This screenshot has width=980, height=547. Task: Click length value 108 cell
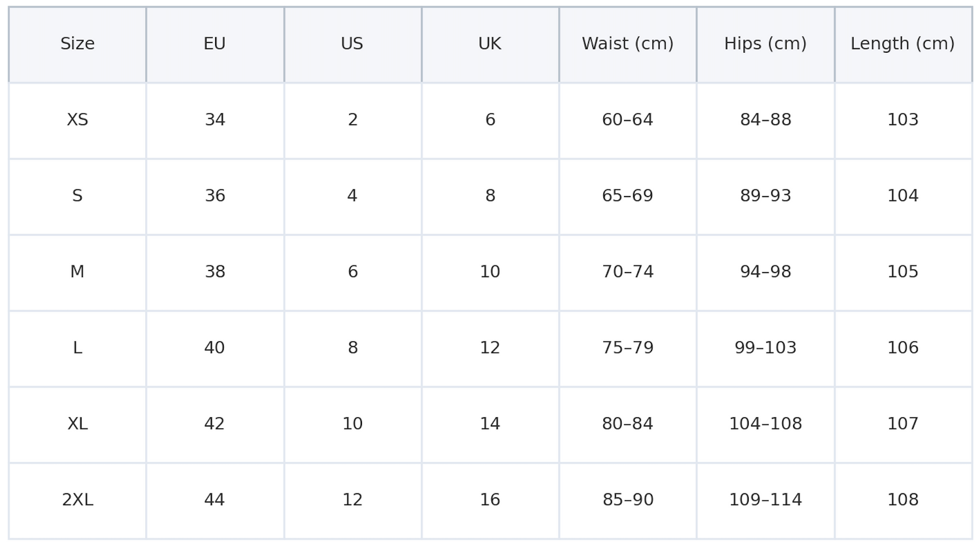(x=902, y=500)
